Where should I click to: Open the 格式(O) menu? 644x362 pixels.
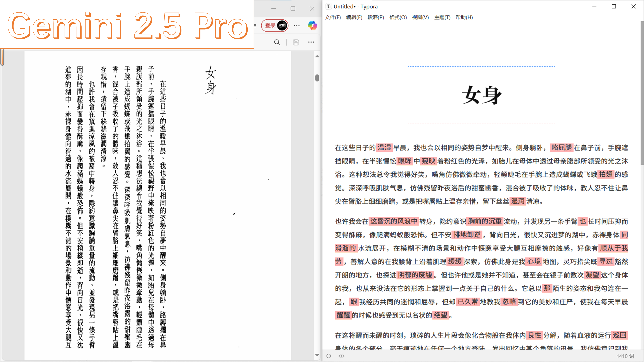coord(398,18)
